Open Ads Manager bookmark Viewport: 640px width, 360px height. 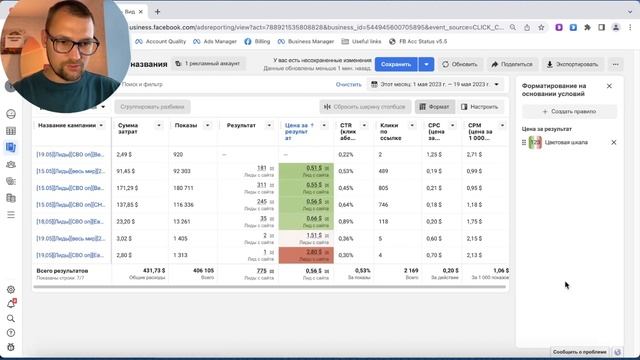point(215,42)
